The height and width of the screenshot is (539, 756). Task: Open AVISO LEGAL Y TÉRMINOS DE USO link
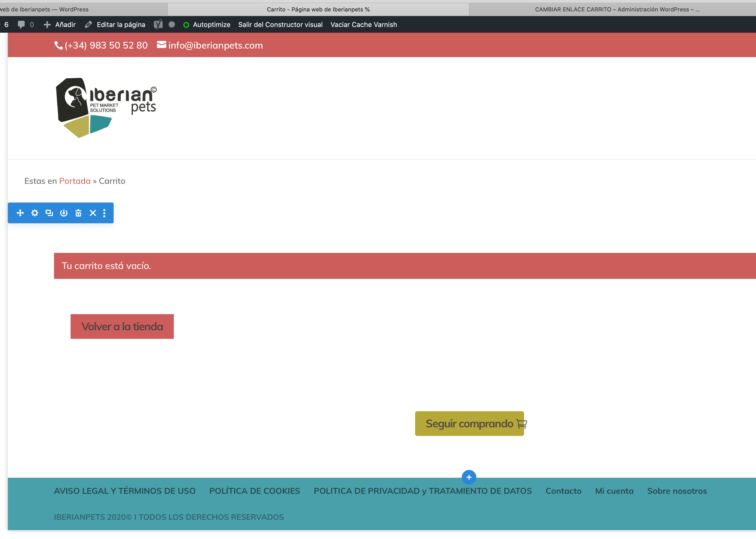pyautogui.click(x=125, y=491)
